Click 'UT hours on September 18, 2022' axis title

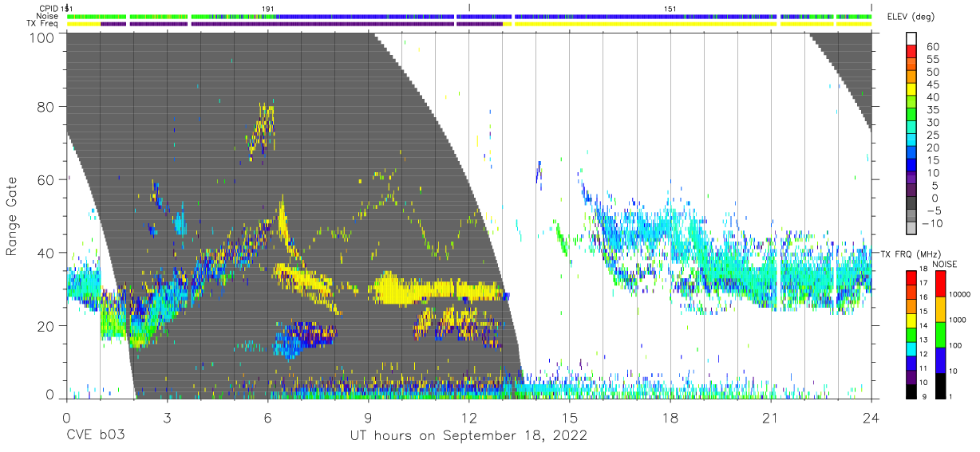coord(469,436)
